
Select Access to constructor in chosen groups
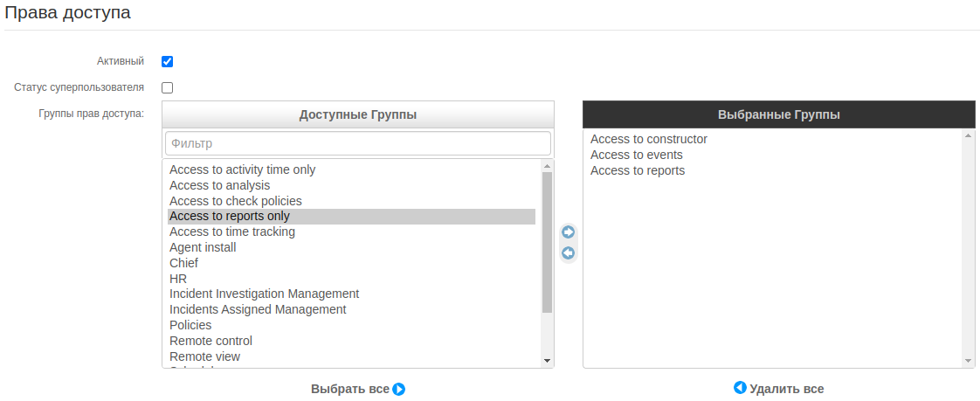648,139
